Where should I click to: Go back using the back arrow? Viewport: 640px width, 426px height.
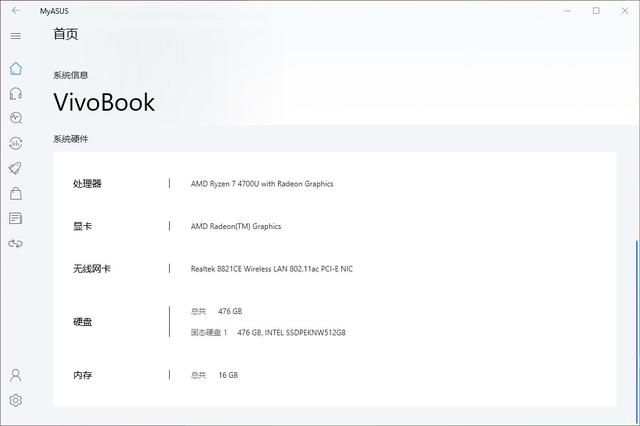click(16, 11)
